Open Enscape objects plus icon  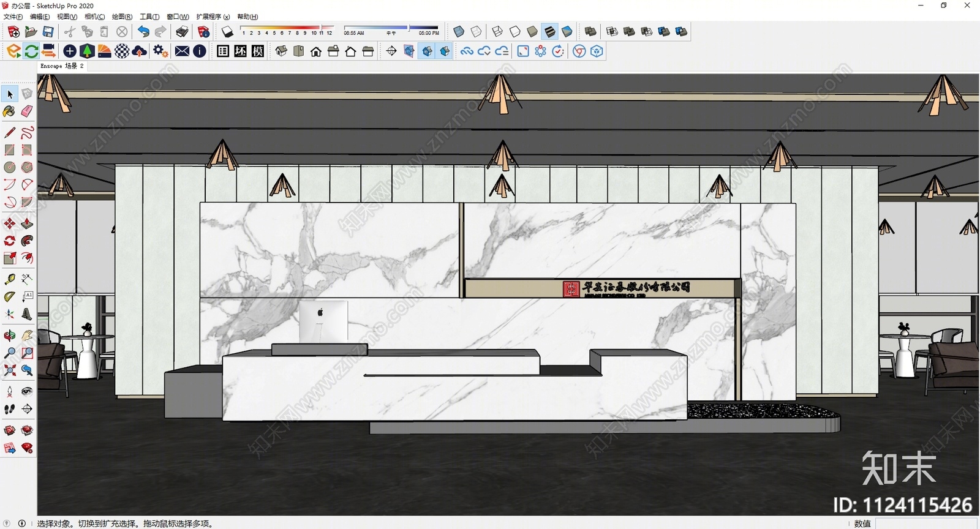coord(70,51)
